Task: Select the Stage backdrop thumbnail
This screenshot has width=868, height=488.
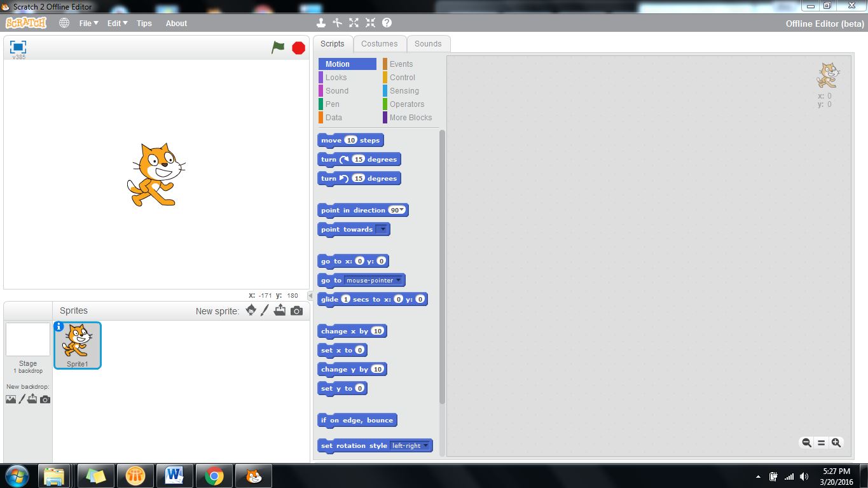Action: [x=28, y=339]
